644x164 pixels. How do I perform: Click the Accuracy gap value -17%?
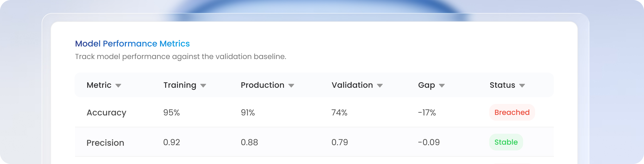[427, 113]
